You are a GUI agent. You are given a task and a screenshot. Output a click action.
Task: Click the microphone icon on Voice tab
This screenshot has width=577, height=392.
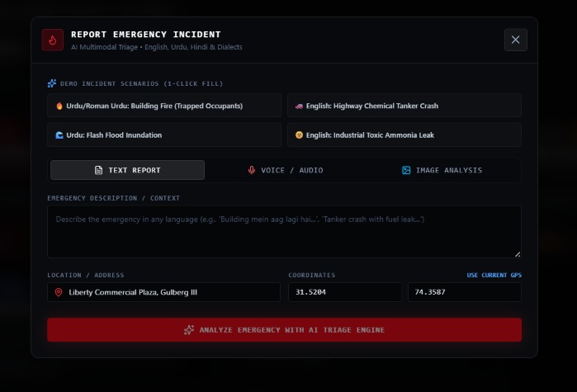click(x=252, y=170)
